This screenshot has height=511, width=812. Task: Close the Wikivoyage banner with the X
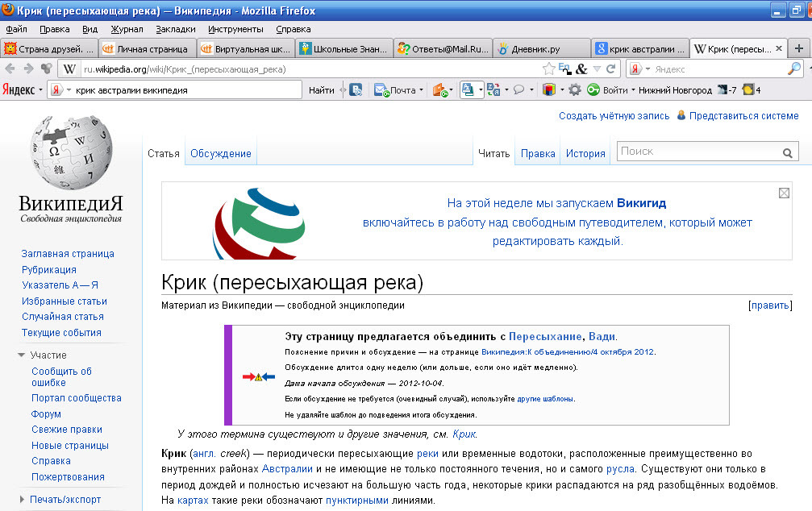tap(784, 193)
